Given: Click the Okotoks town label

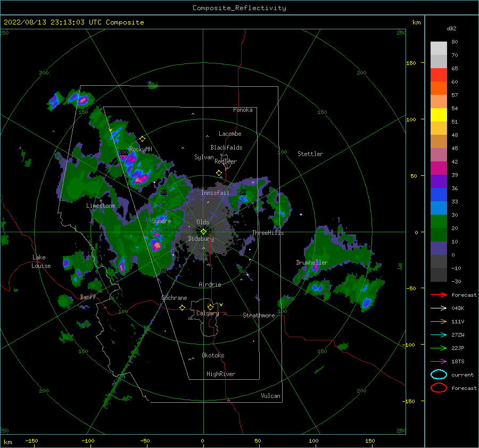Looking at the screenshot, I should click(213, 355).
